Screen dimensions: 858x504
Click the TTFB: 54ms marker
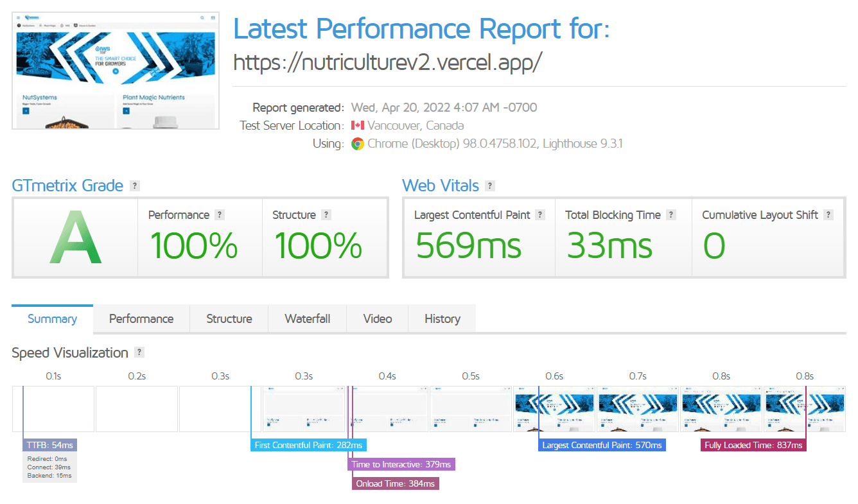(x=50, y=445)
